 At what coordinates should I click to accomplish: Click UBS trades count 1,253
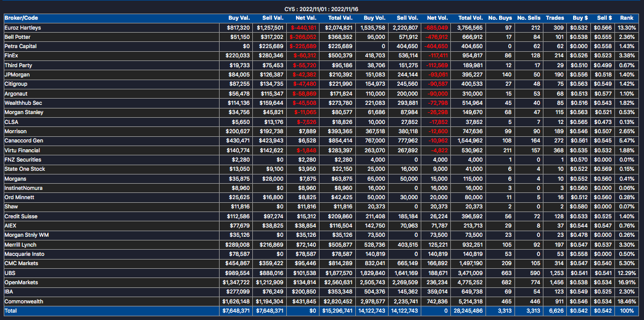coord(558,273)
